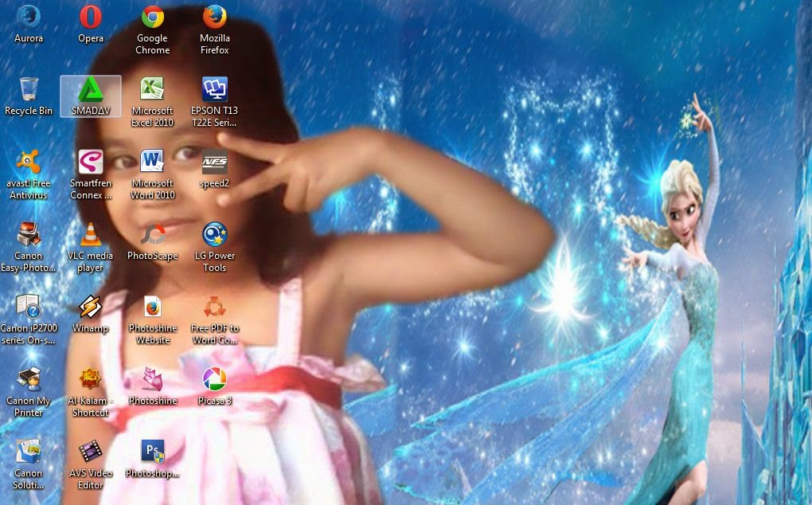Select the Photoshop shortcut icon
This screenshot has width=812, height=505.
[x=153, y=452]
